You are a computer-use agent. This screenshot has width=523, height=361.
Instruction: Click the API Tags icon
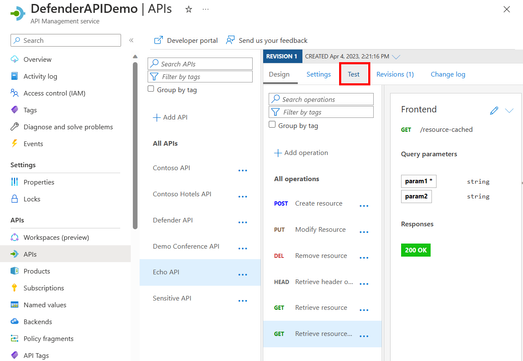click(x=14, y=355)
